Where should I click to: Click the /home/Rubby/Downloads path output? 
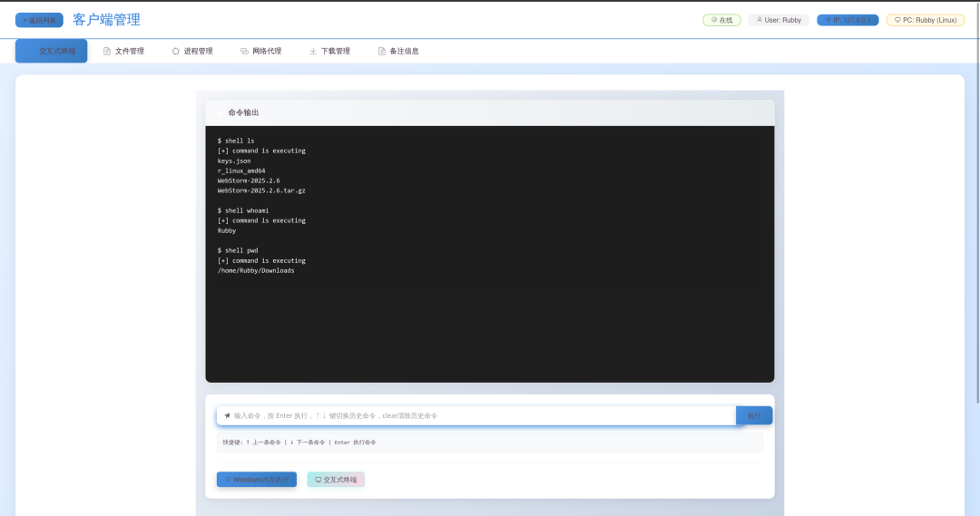256,270
